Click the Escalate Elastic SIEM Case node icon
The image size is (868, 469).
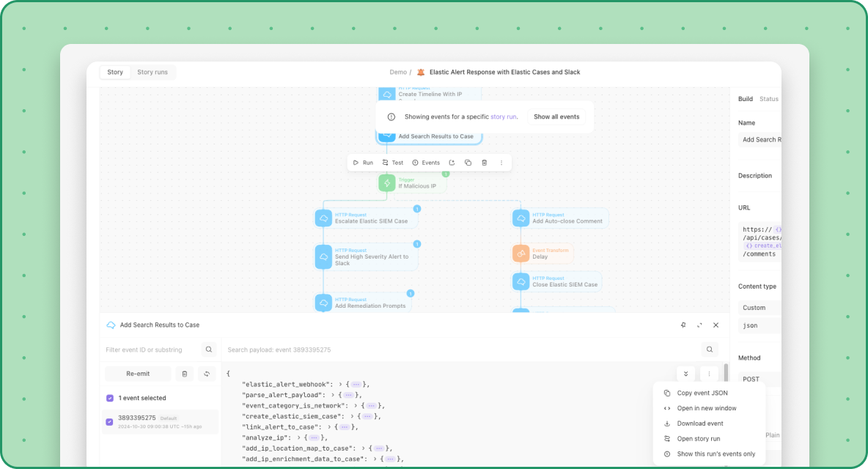(323, 218)
